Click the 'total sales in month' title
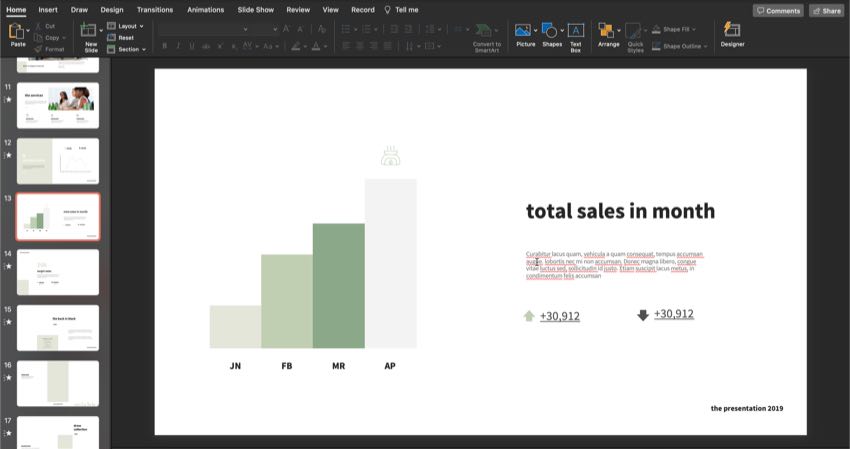 pyautogui.click(x=620, y=211)
